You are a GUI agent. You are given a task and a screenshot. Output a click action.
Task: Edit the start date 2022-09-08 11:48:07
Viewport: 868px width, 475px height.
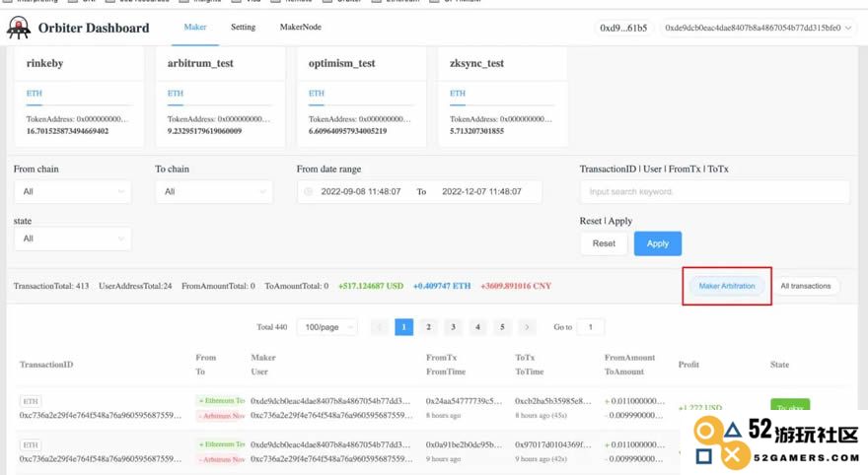(x=361, y=191)
